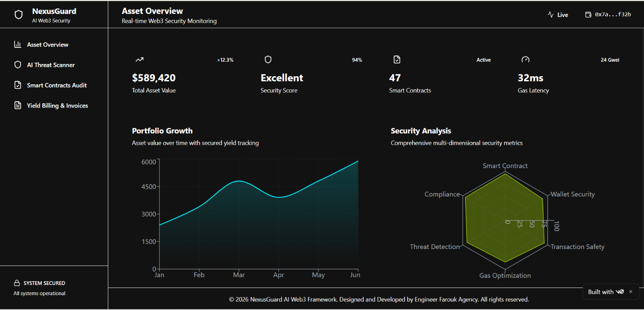
Task: Click the gauge icon on Gas Latency card
Action: (525, 60)
